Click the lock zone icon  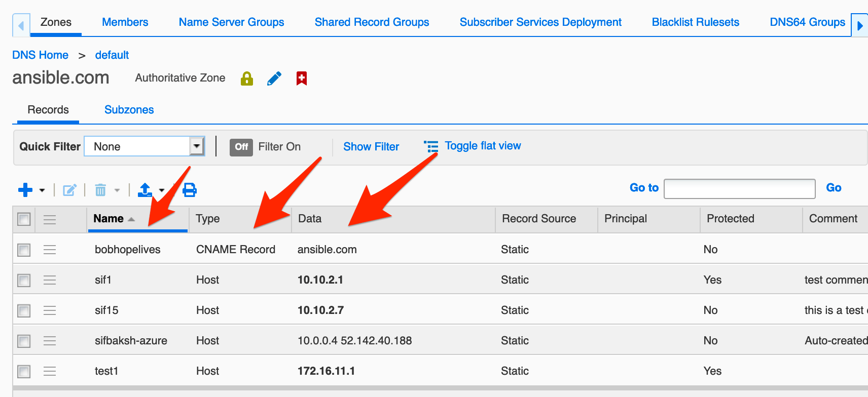point(247,78)
